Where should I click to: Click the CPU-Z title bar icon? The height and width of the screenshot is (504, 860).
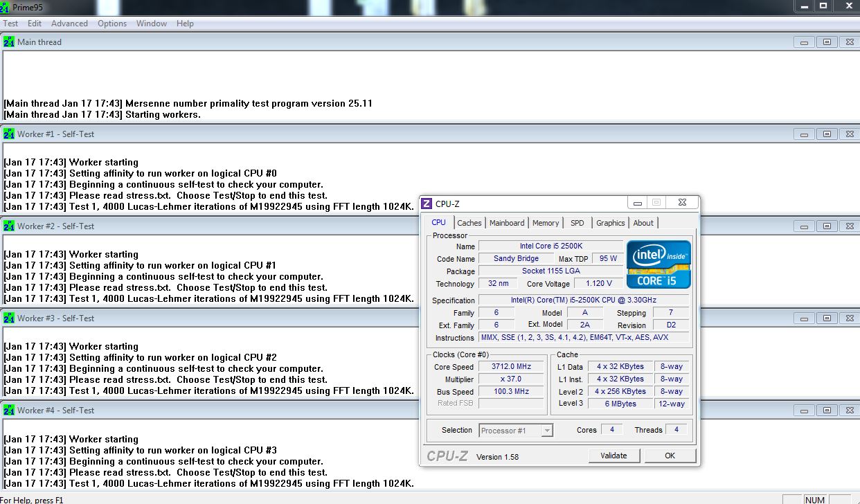tap(427, 203)
